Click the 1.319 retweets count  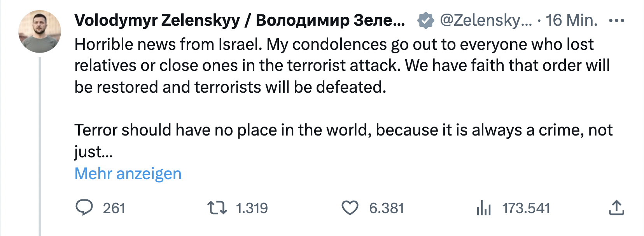coord(252,208)
